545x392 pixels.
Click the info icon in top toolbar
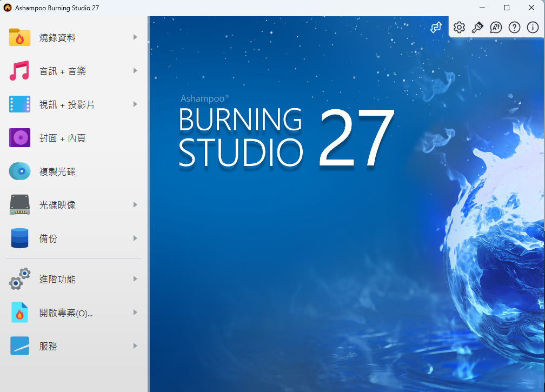coord(533,27)
